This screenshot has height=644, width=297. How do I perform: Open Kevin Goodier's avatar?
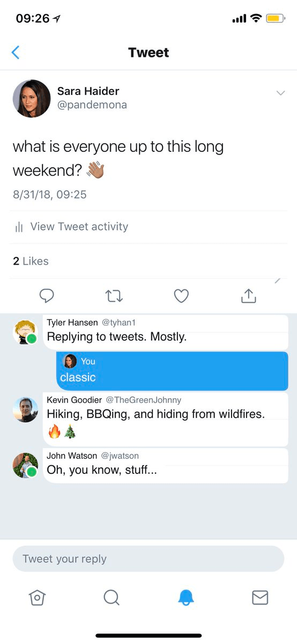[25, 409]
